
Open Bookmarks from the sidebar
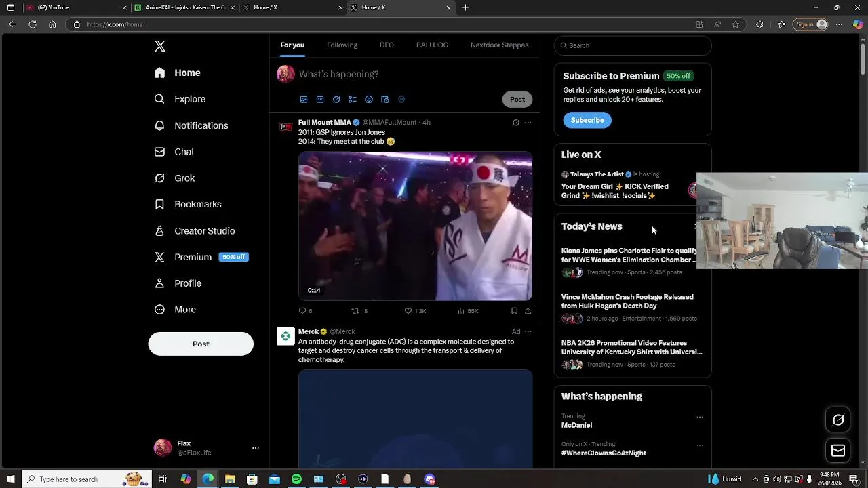189,204
